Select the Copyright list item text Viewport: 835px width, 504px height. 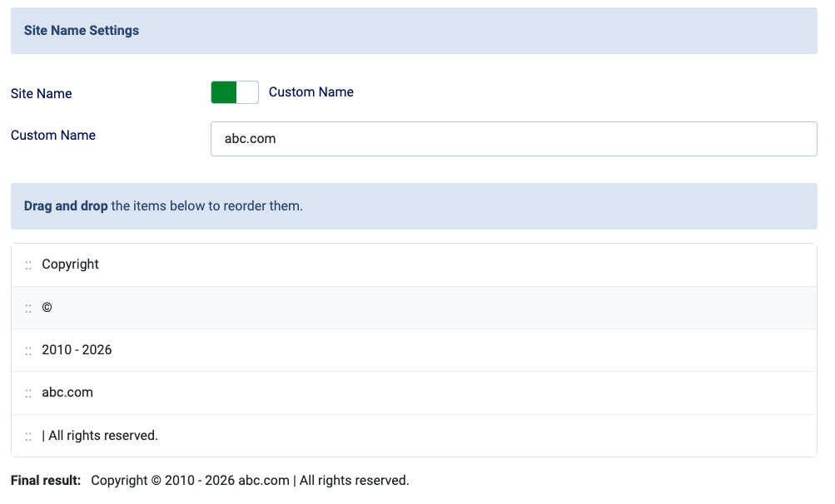[x=70, y=264]
